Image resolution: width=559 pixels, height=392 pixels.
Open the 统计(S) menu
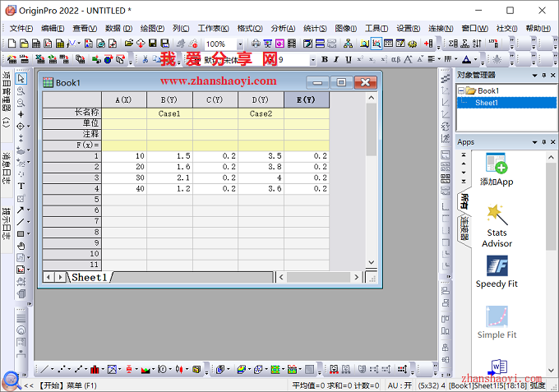pos(315,28)
